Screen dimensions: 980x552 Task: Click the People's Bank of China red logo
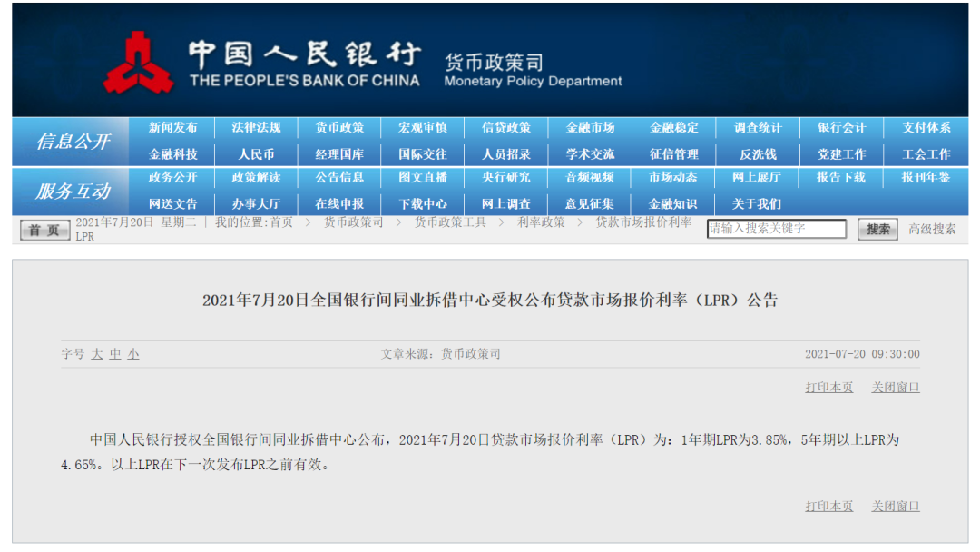[138, 64]
